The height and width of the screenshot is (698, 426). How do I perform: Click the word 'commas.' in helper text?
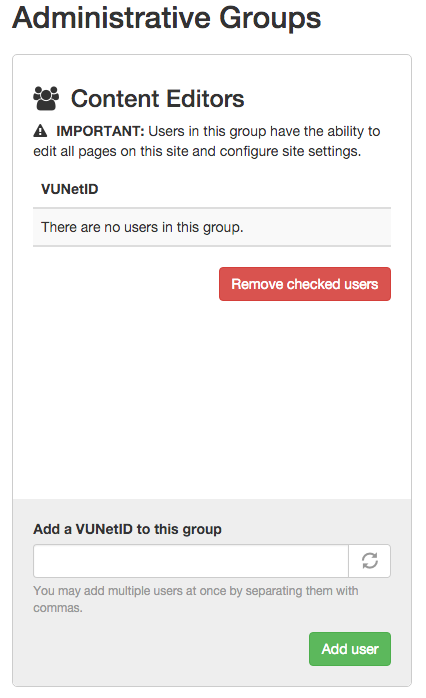58,608
